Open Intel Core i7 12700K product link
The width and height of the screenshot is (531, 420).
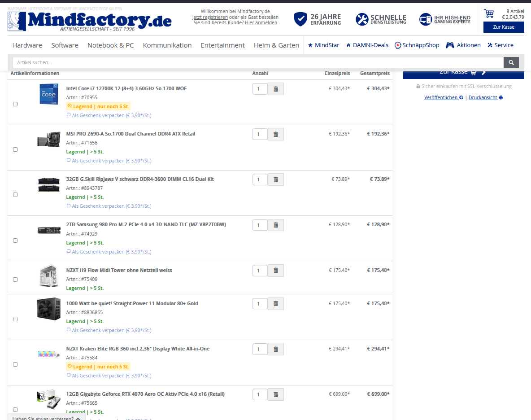[x=126, y=88]
